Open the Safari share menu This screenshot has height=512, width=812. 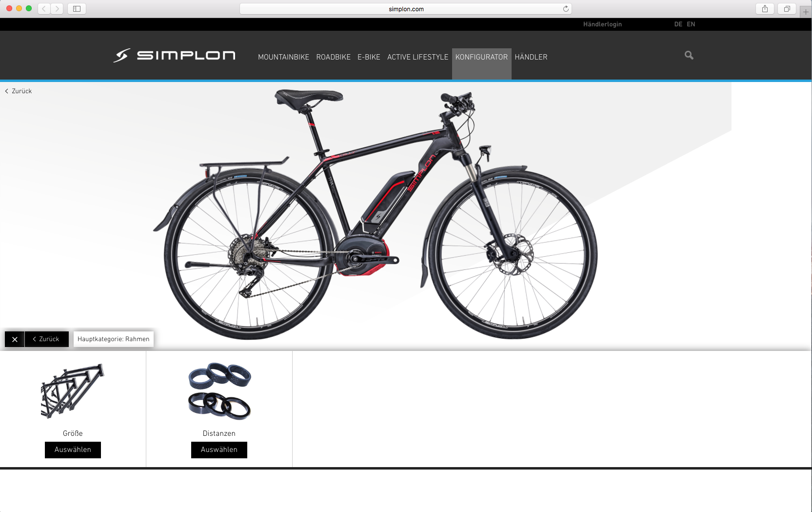(765, 9)
